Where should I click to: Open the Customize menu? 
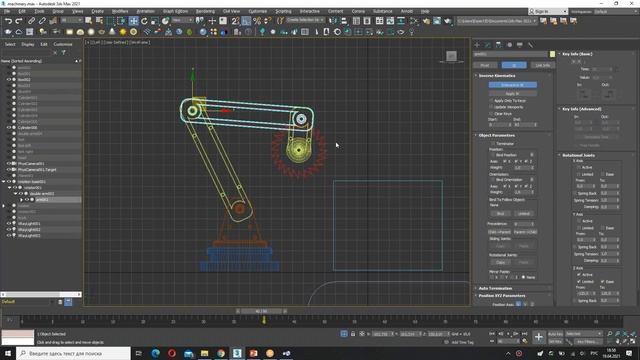(x=258, y=11)
